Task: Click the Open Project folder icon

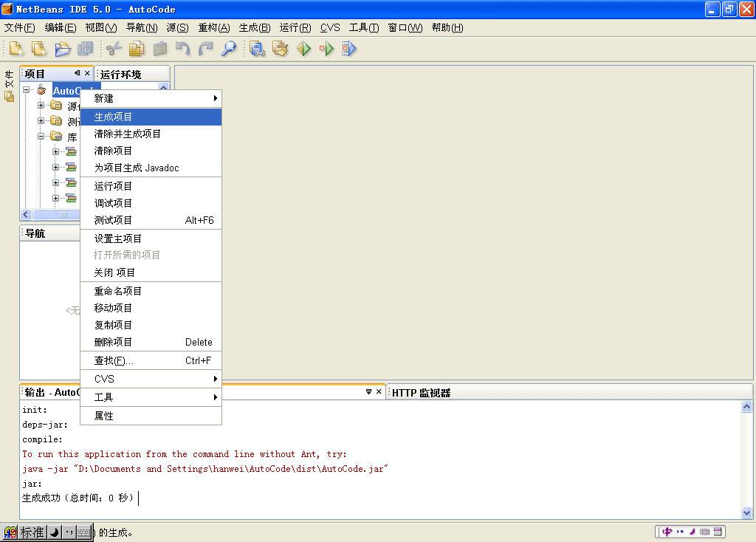Action: point(62,49)
